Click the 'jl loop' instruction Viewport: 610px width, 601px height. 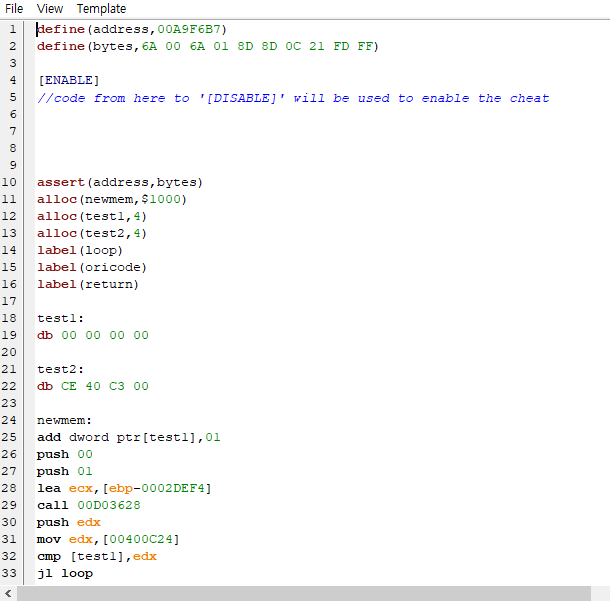click(x=64, y=573)
